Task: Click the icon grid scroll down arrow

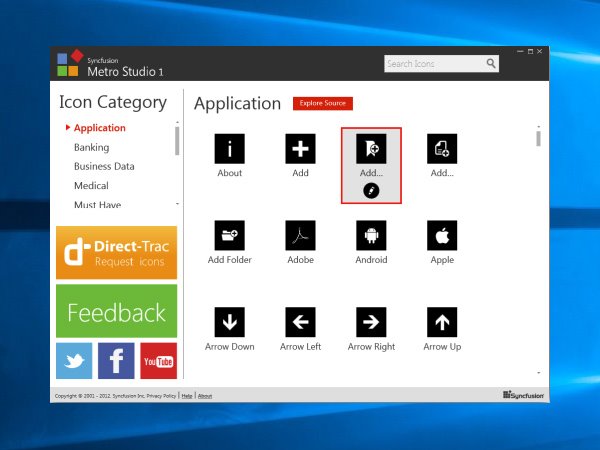Action: point(538,373)
